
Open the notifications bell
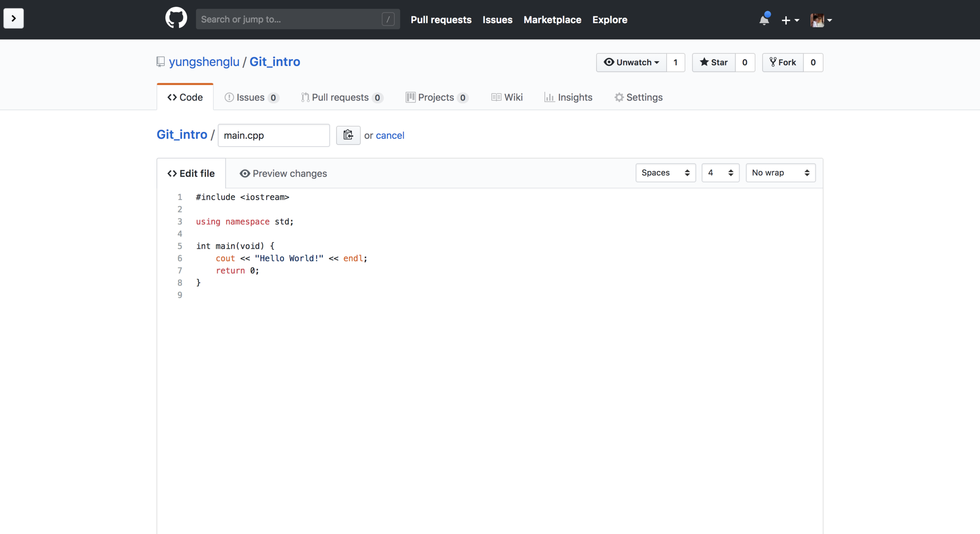pyautogui.click(x=764, y=19)
